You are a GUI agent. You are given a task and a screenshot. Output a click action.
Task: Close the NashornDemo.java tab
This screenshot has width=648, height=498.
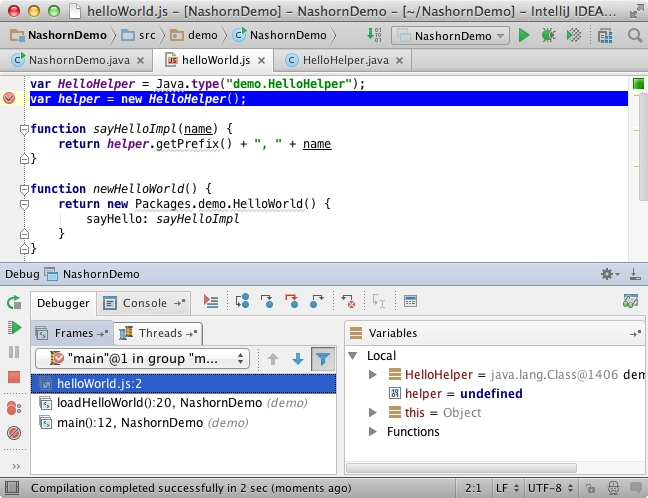pos(141,61)
